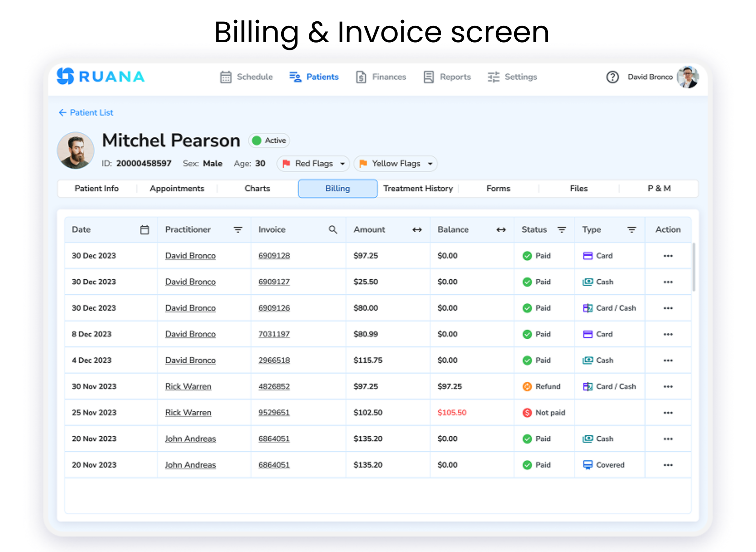The height and width of the screenshot is (552, 756).
Task: Open invoice 2966518 link
Action: point(274,361)
